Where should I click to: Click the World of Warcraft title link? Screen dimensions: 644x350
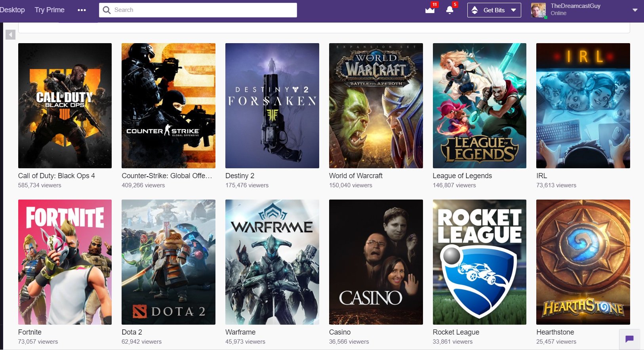[356, 176]
